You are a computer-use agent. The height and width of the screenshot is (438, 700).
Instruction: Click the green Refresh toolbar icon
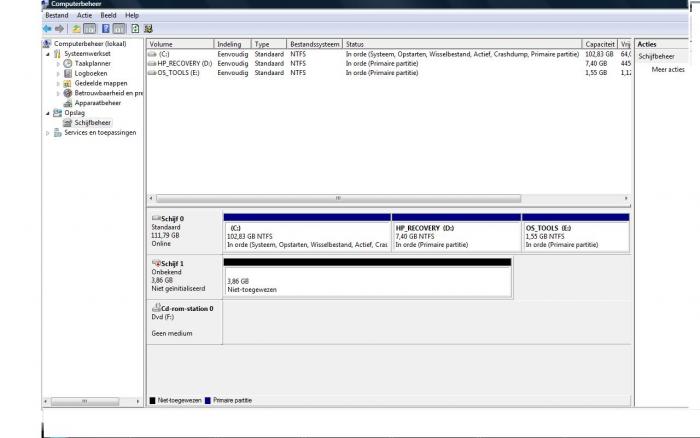coord(135,29)
